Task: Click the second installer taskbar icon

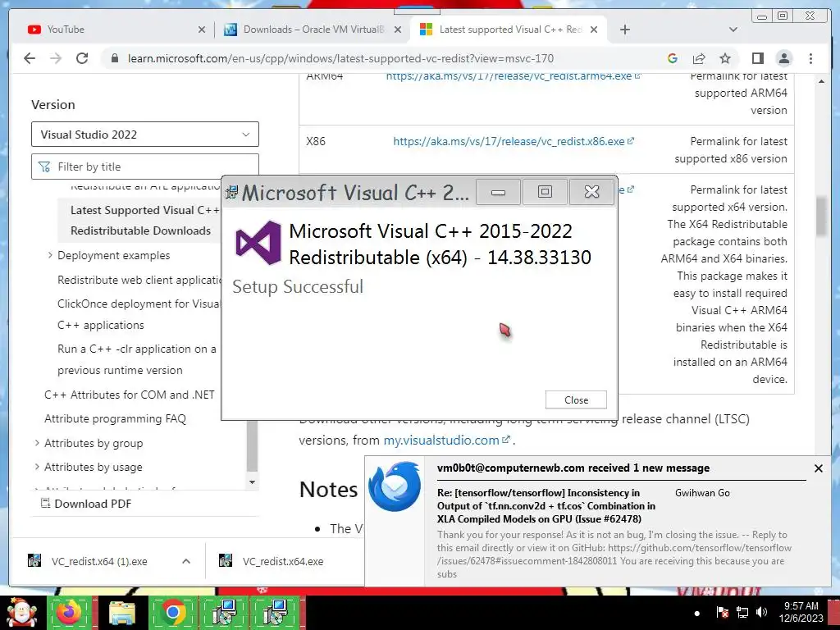Action: pos(276,612)
